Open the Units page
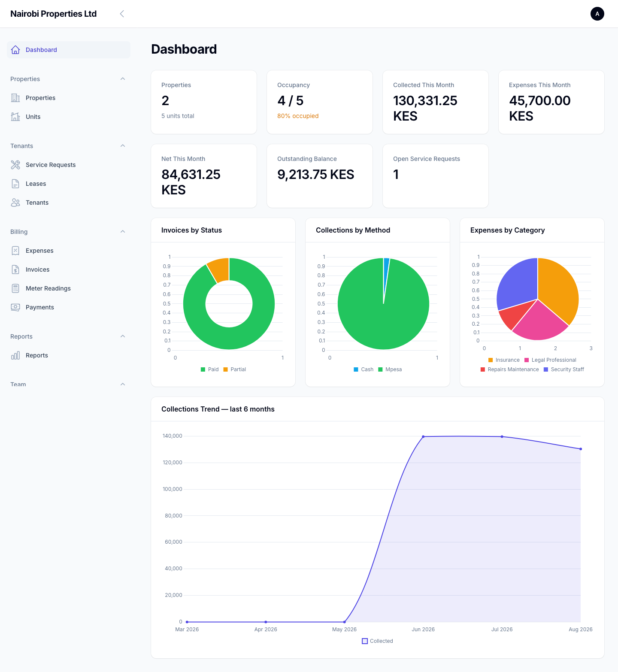The image size is (618, 672). tap(69, 117)
